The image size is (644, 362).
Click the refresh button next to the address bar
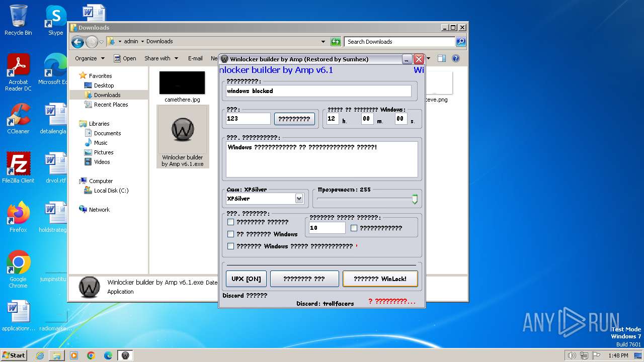[x=336, y=42]
